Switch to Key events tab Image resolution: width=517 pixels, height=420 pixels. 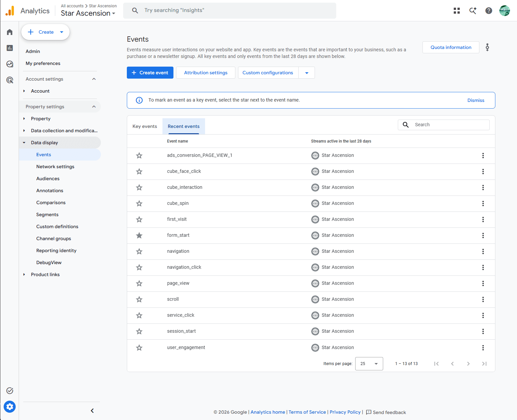145,126
